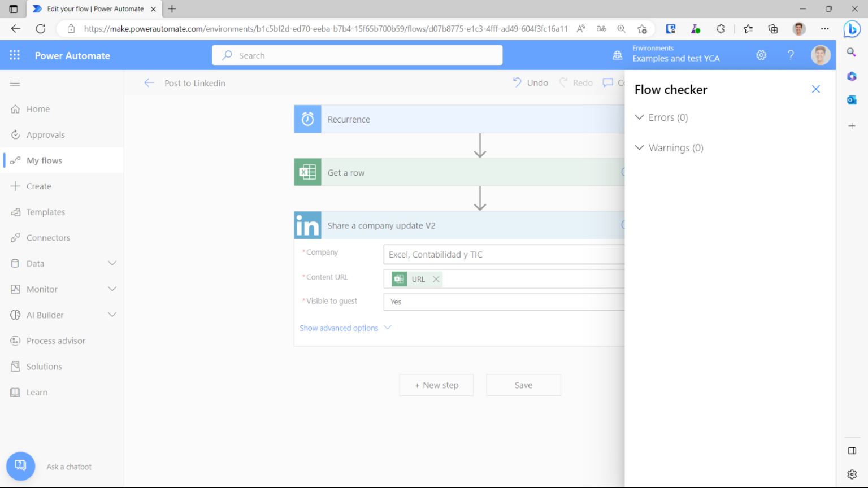
Task: Click the Redo button
Action: 576,83
